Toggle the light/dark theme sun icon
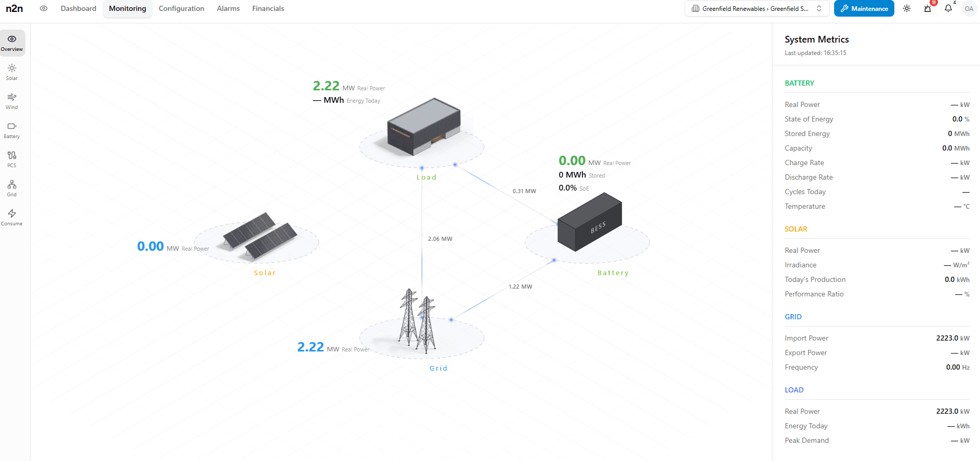Viewport: 980px width, 461px height. [907, 8]
